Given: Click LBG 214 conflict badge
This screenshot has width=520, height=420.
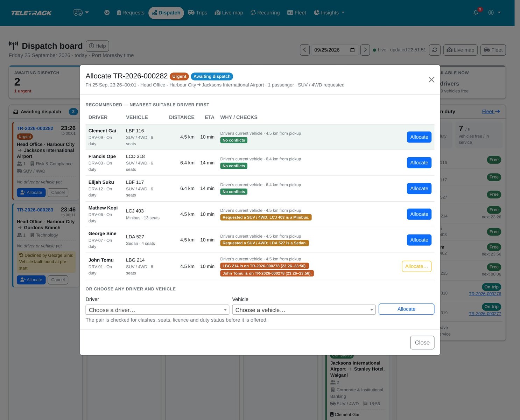Looking at the screenshot, I should 265,266.
